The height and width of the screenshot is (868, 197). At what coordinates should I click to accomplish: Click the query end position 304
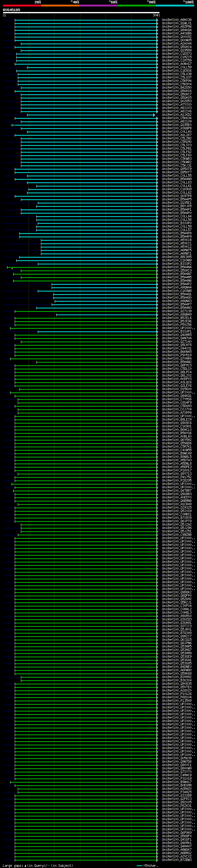(155, 15)
